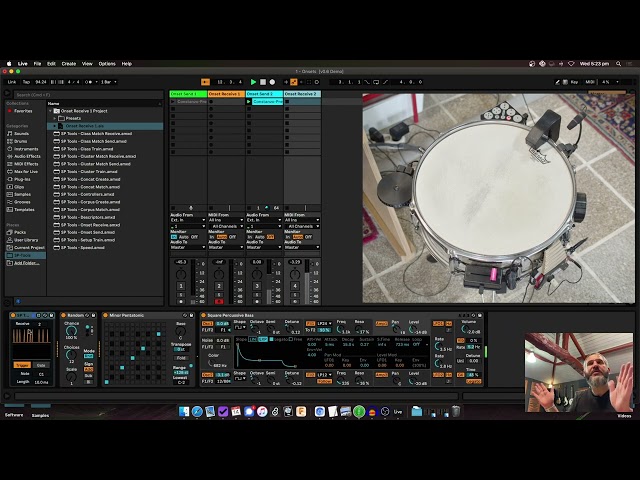Select SP Tools - Speed.amxd file
The height and width of the screenshot is (480, 640).
pos(82,248)
